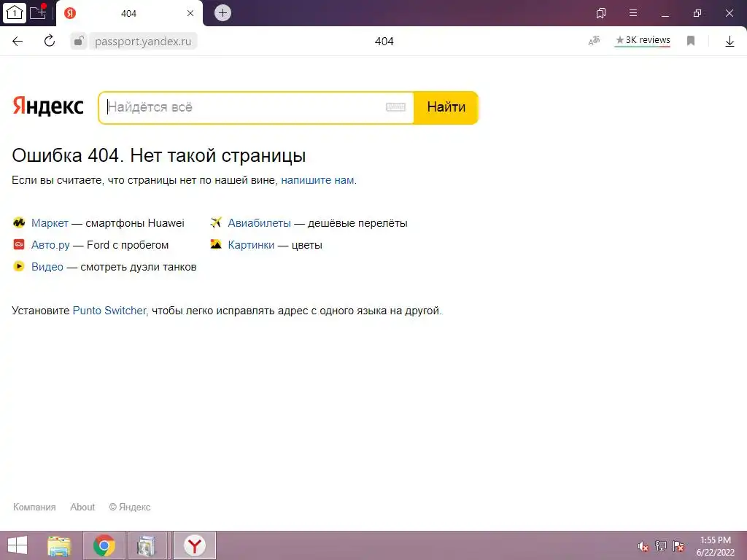This screenshot has width=747, height=560.
Task: Click the Маркет service icon
Action: 18,222
